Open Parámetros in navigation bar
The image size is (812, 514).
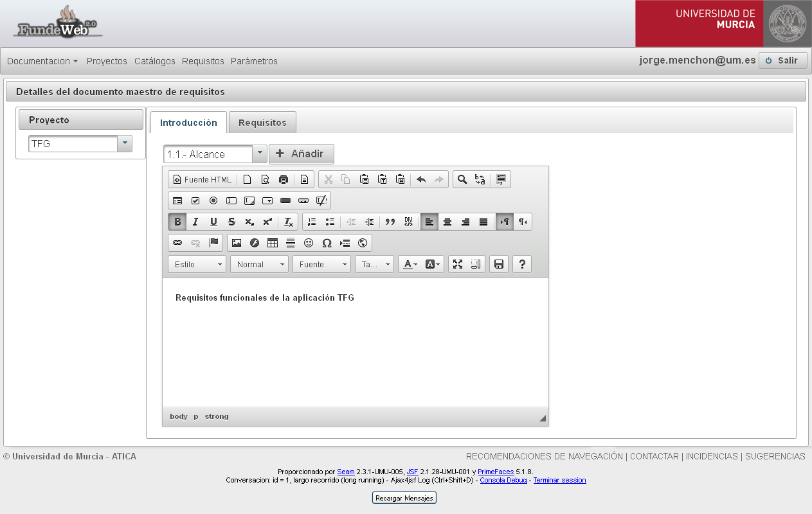254,61
